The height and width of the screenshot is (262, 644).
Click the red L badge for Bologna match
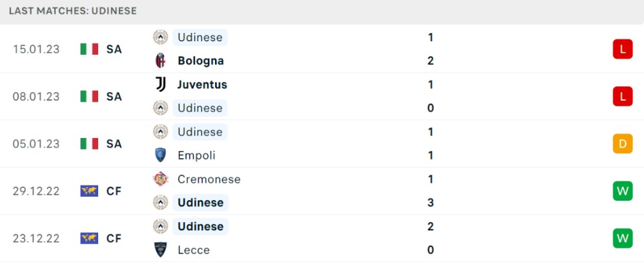coord(623,49)
